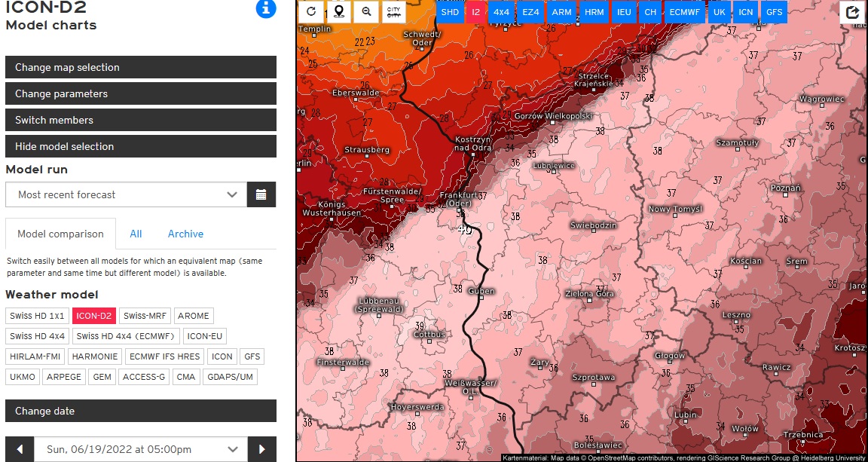Open the model run calendar picker

(261, 194)
